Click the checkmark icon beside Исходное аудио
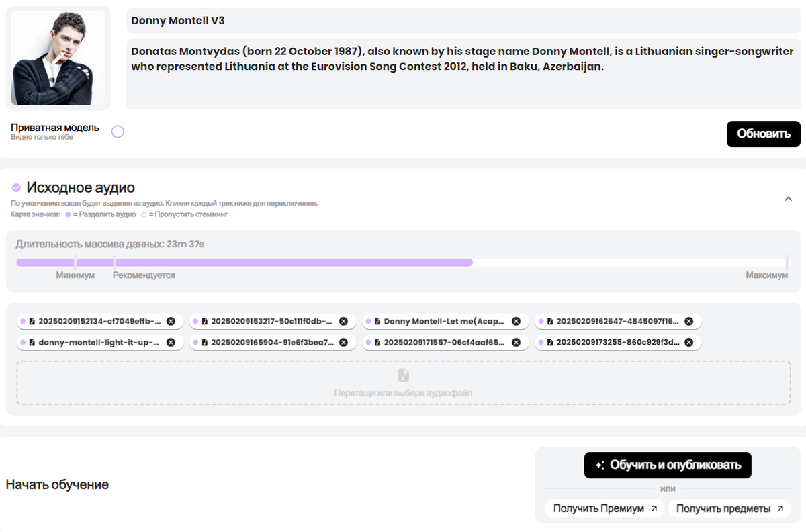Screen dimensions: 806x532 [x=16, y=188]
